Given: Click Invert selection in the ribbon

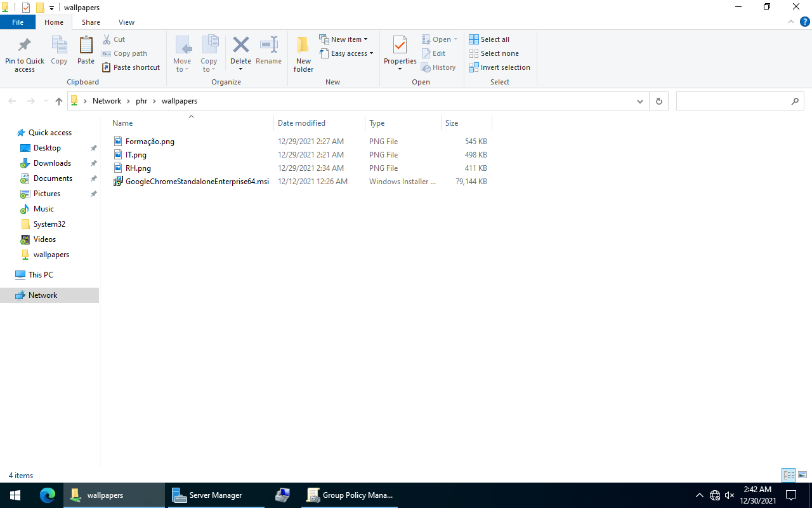Looking at the screenshot, I should [499, 67].
